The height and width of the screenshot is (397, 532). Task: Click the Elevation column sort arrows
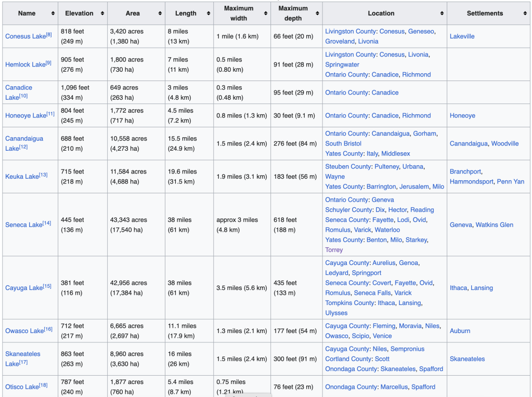[x=102, y=14]
